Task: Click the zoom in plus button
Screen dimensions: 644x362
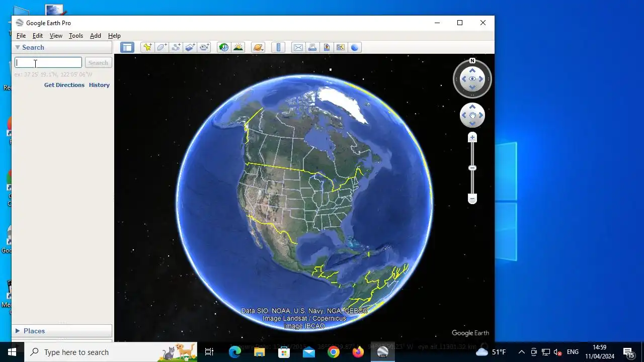Action: click(472, 137)
